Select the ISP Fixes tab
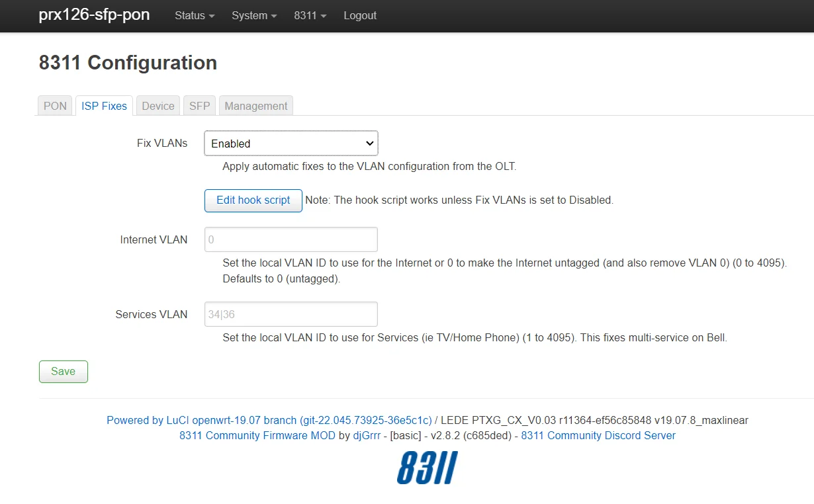 pyautogui.click(x=105, y=106)
